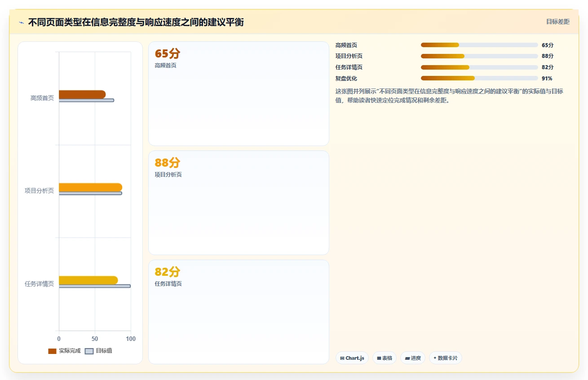Open the 88分 项目分析页 data card
The width and height of the screenshot is (588, 380).
pyautogui.click(x=239, y=203)
